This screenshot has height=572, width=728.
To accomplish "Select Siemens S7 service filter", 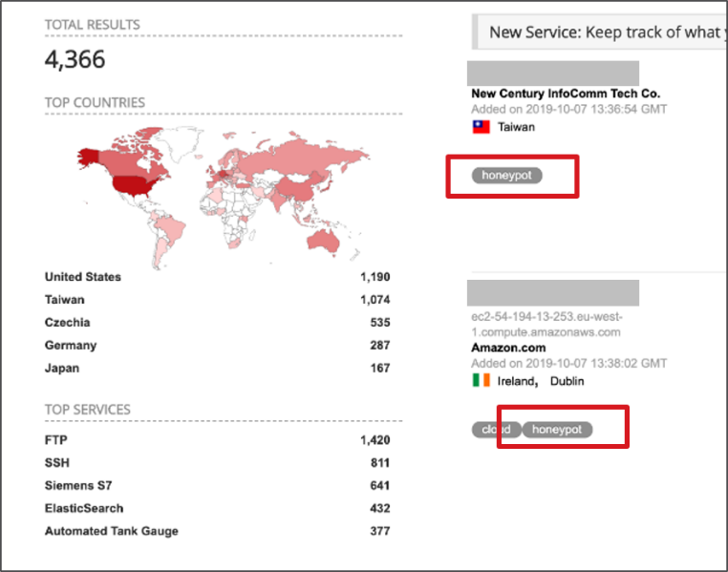I will 78,486.
